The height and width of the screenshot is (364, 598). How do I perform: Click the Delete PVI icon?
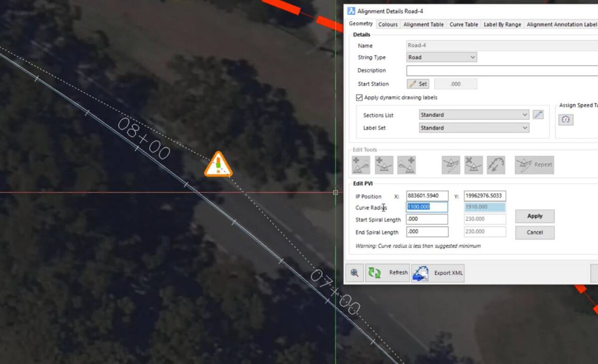(473, 165)
